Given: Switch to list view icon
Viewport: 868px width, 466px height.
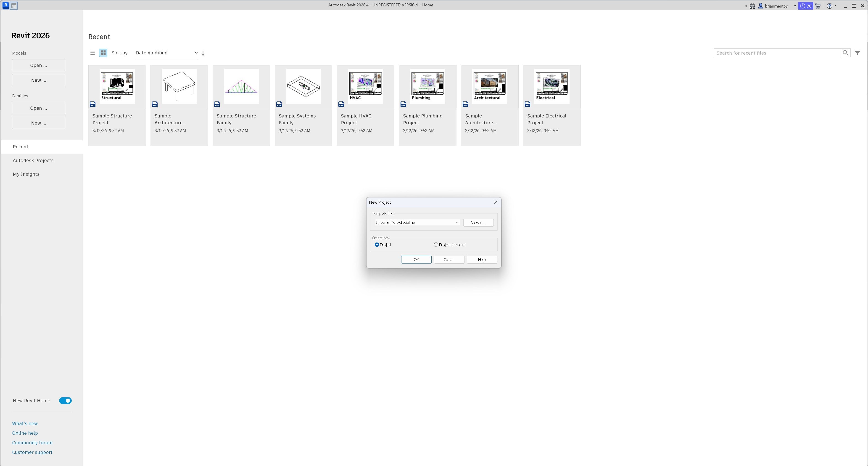Looking at the screenshot, I should tap(92, 53).
